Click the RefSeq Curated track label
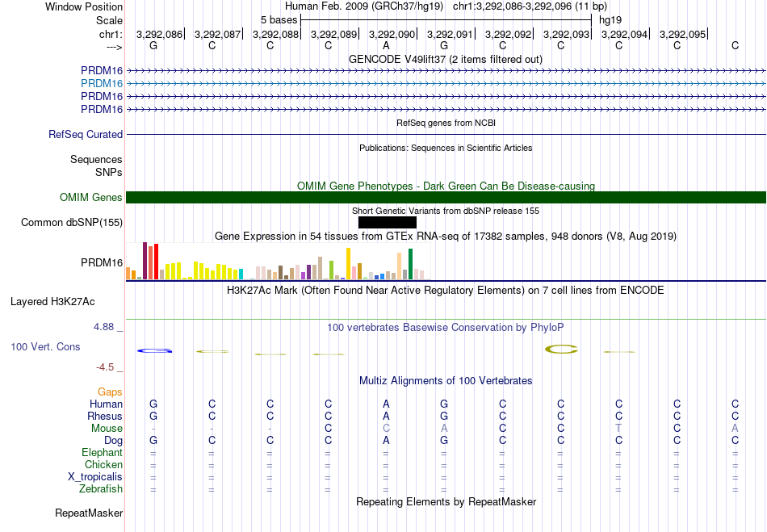The image size is (767, 532). (86, 135)
